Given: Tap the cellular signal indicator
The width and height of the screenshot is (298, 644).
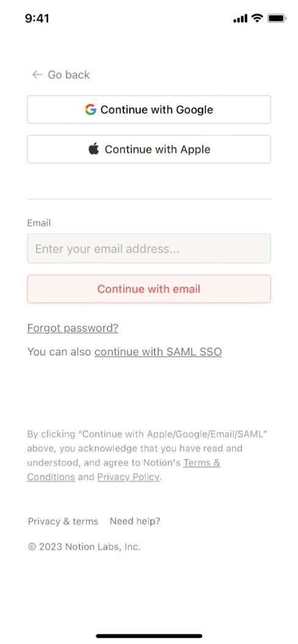Looking at the screenshot, I should [240, 18].
